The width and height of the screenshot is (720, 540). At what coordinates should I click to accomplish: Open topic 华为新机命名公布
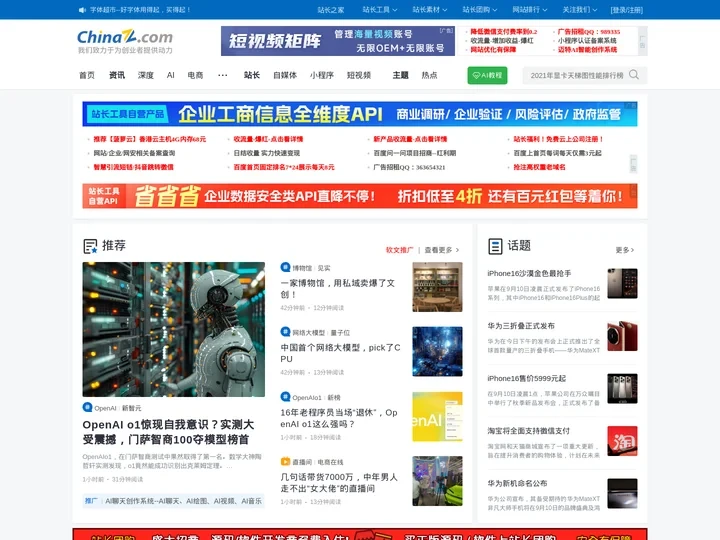[x=518, y=483]
